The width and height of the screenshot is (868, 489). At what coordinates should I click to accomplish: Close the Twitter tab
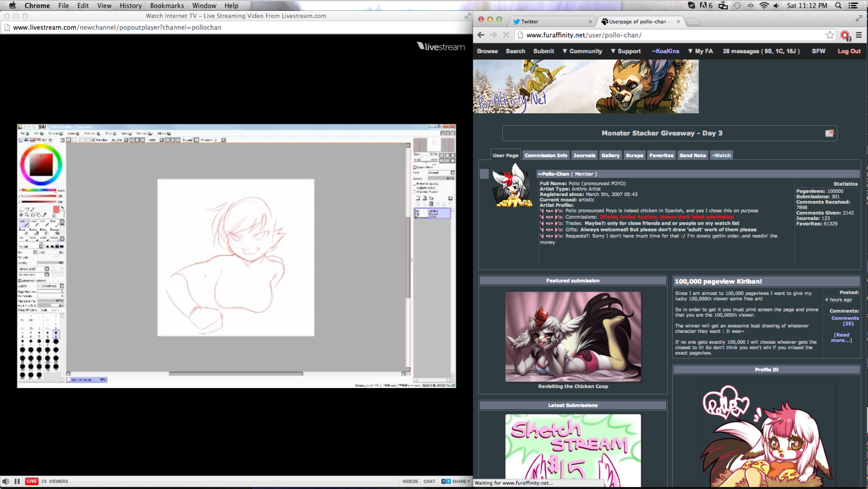[x=590, y=21]
